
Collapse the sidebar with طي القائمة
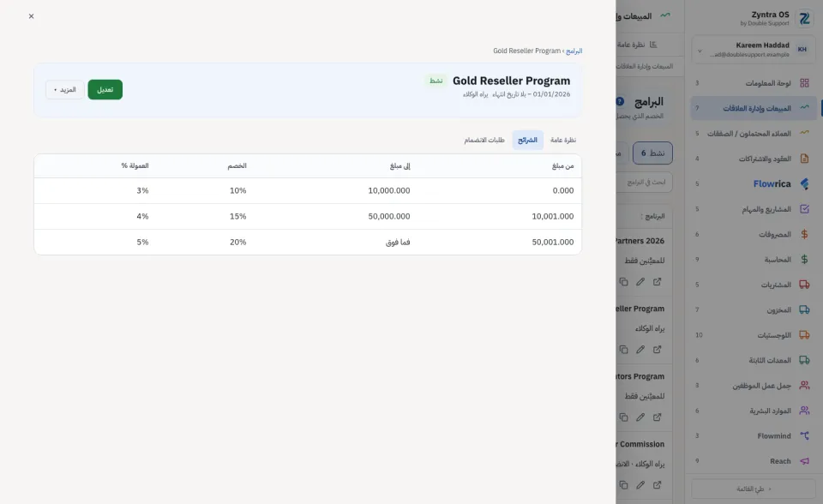754,489
